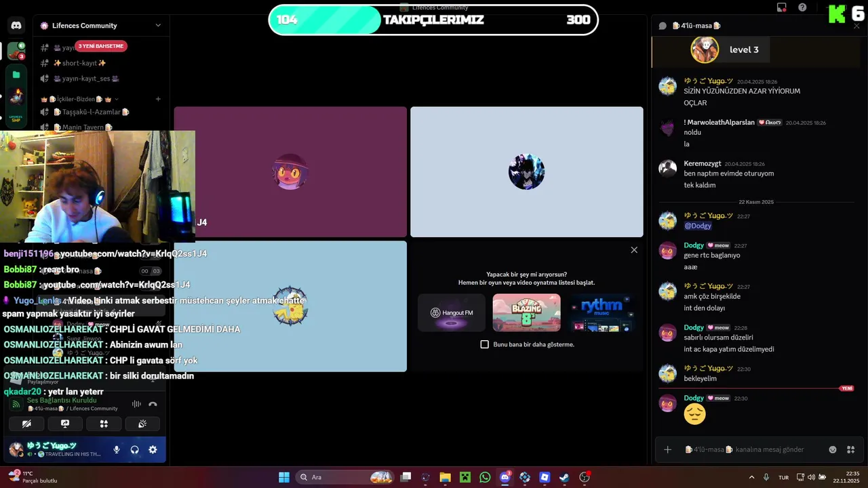
Task: Check 'Bunu bana bir daha gösterme'
Action: 485,344
